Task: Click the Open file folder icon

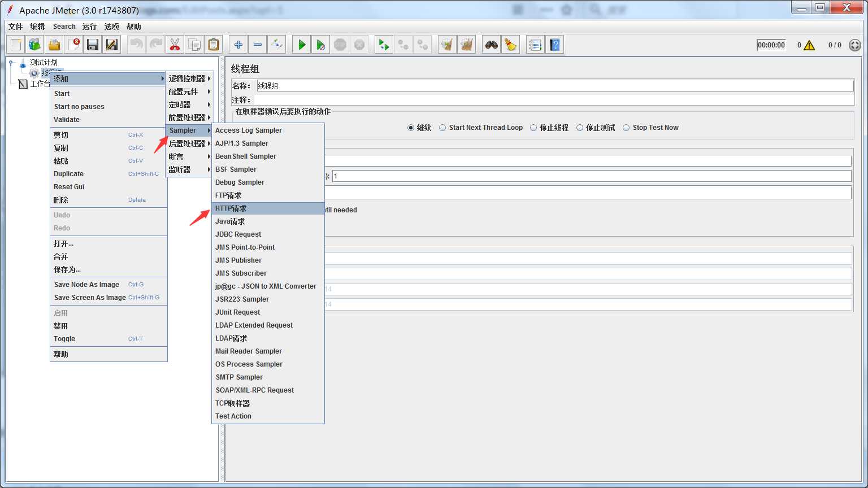Action: pyautogui.click(x=54, y=45)
